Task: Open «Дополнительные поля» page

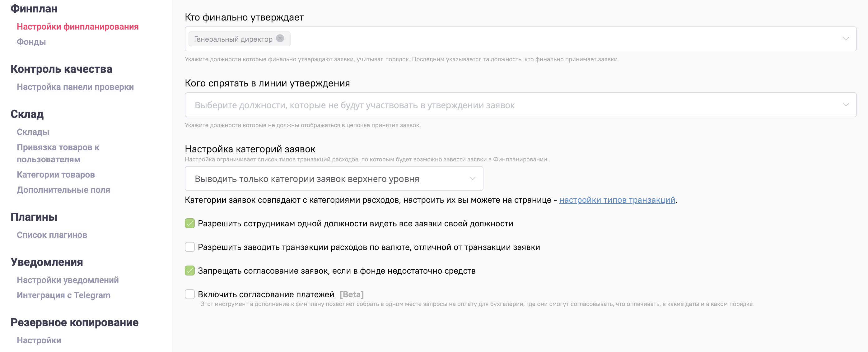Action: [x=63, y=190]
